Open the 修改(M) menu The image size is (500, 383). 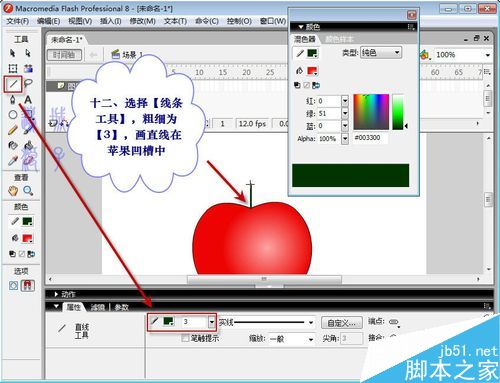(142, 21)
